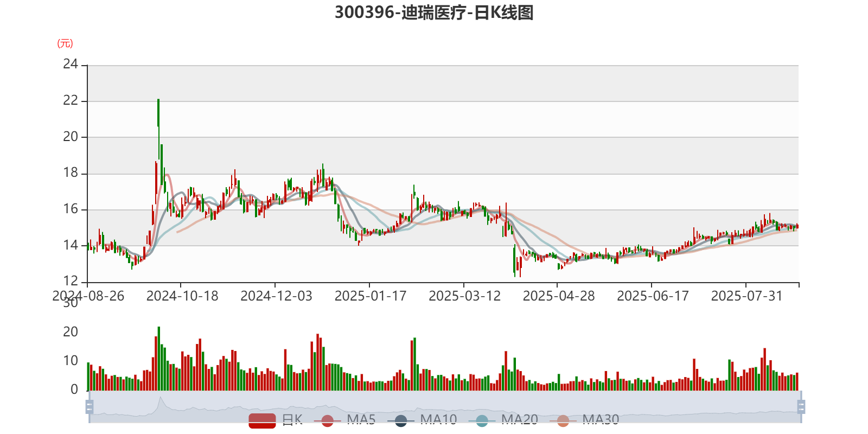Image resolution: width=868 pixels, height=434 pixels.
Task: Click the price axis label 16
Action: pos(71,209)
